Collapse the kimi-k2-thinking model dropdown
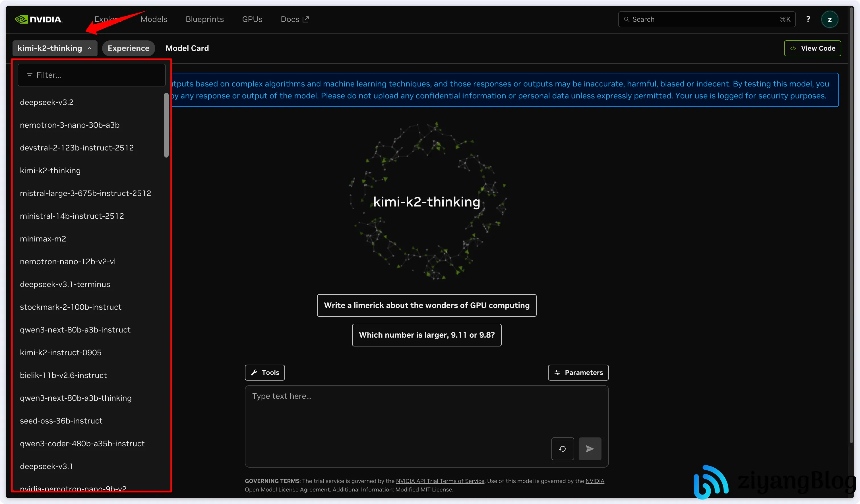The height and width of the screenshot is (504, 860). coord(55,48)
